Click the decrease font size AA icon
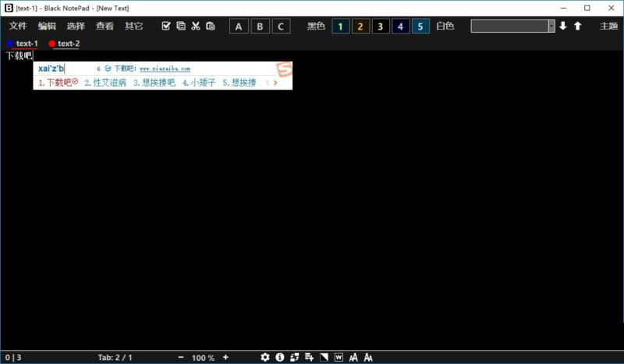The image size is (624, 364). pos(353,357)
